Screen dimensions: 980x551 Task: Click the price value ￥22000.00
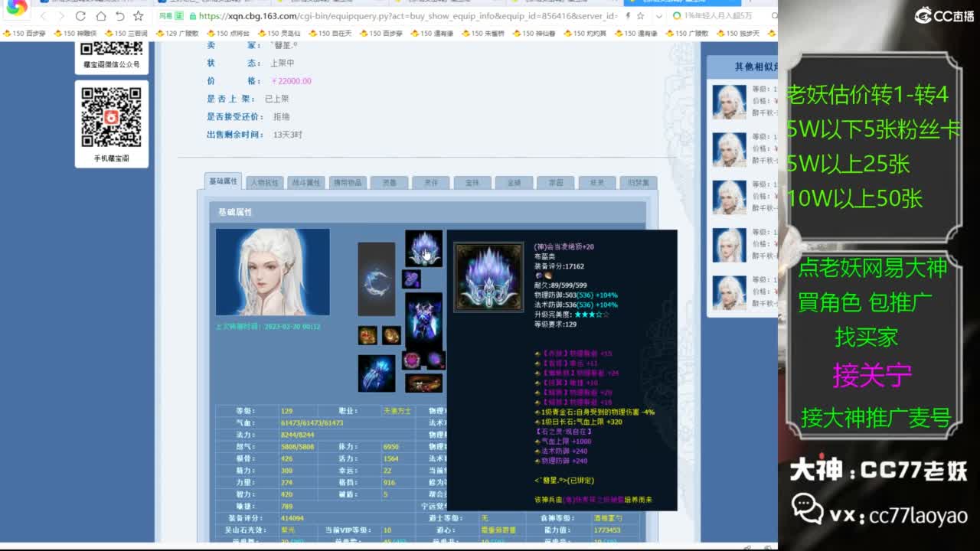click(291, 81)
